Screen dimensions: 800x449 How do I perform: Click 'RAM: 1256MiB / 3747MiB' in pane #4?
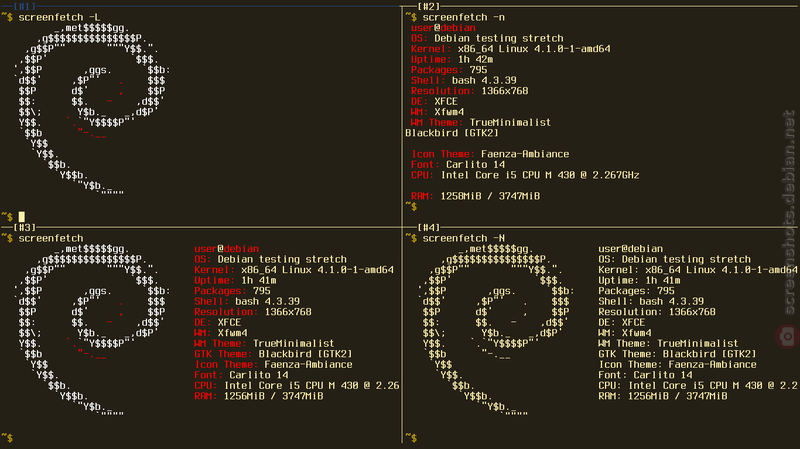pos(663,396)
